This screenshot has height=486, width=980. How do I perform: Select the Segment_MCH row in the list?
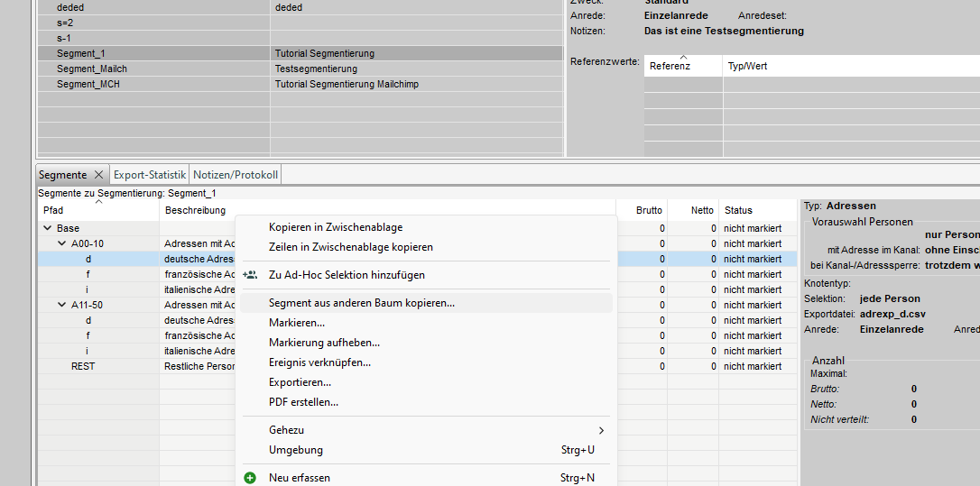click(x=88, y=84)
